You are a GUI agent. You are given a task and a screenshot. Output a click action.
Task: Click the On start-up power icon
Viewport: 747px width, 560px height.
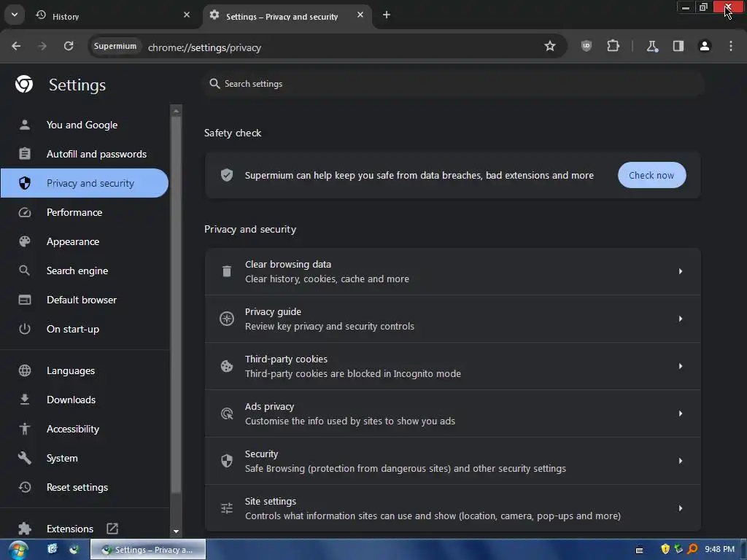pyautogui.click(x=24, y=329)
